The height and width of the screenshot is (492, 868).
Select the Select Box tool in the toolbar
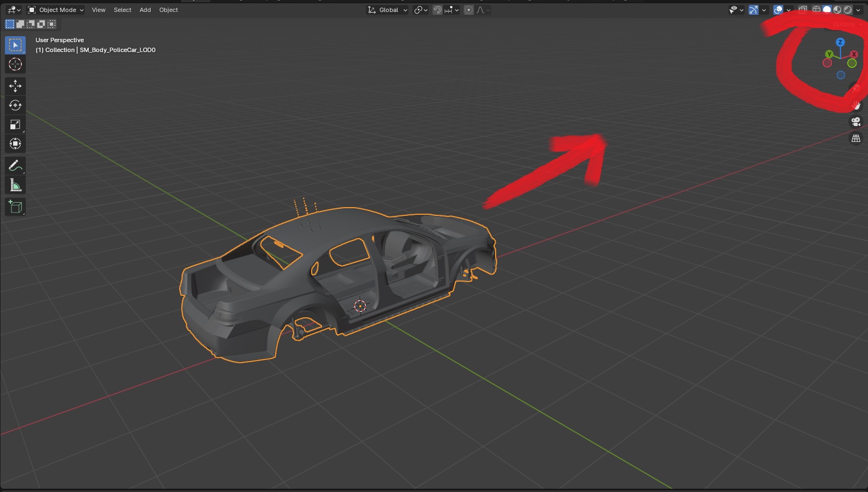(15, 45)
